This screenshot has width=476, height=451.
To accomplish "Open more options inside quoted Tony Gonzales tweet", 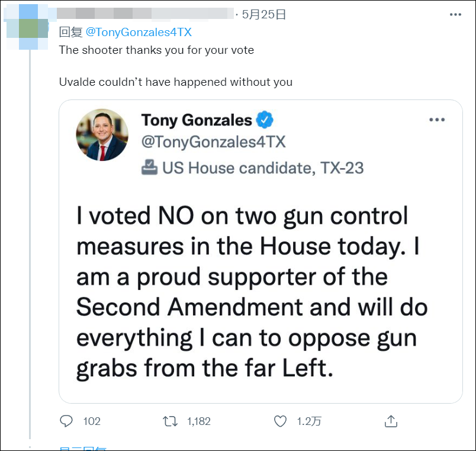I will 436,120.
